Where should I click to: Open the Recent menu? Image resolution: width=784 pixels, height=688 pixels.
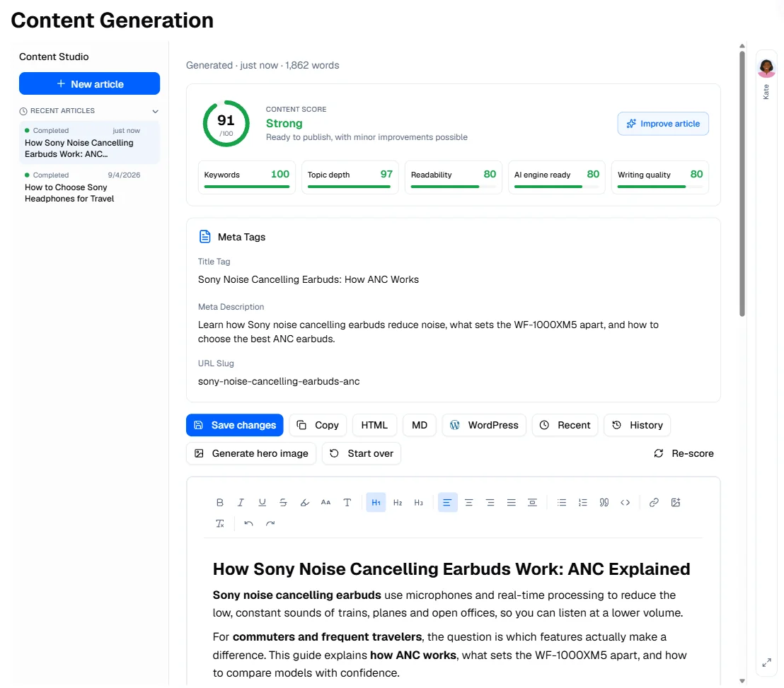(565, 425)
